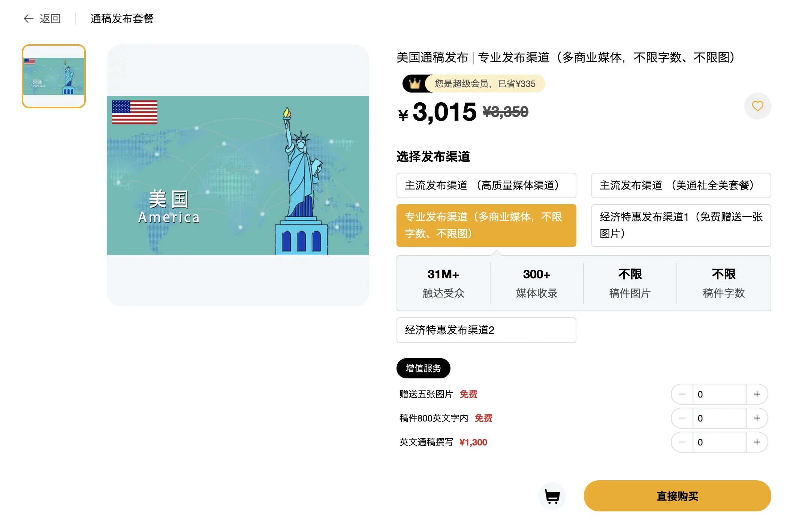Viewport: 808px width, 532px height.
Task: Click the 300+ 媒体收录 stat
Action: click(537, 283)
